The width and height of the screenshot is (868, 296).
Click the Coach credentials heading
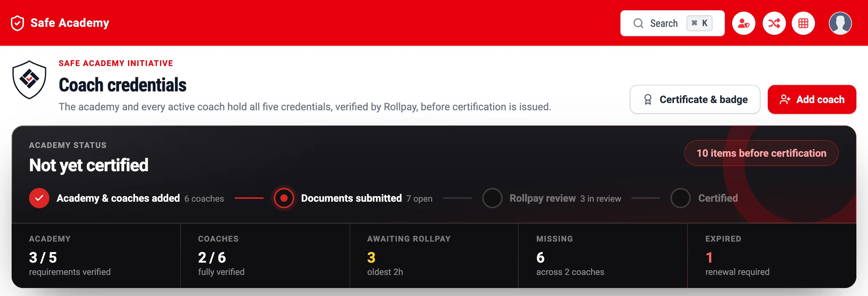(x=123, y=85)
